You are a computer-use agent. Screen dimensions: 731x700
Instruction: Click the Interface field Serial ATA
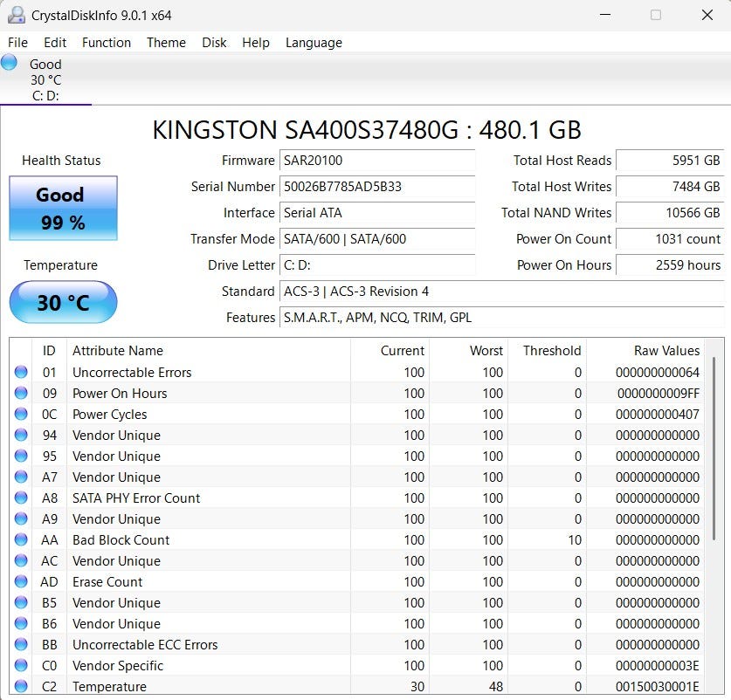tap(377, 212)
